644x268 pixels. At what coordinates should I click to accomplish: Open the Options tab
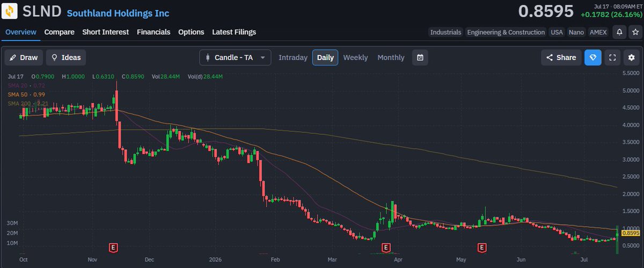click(x=191, y=32)
